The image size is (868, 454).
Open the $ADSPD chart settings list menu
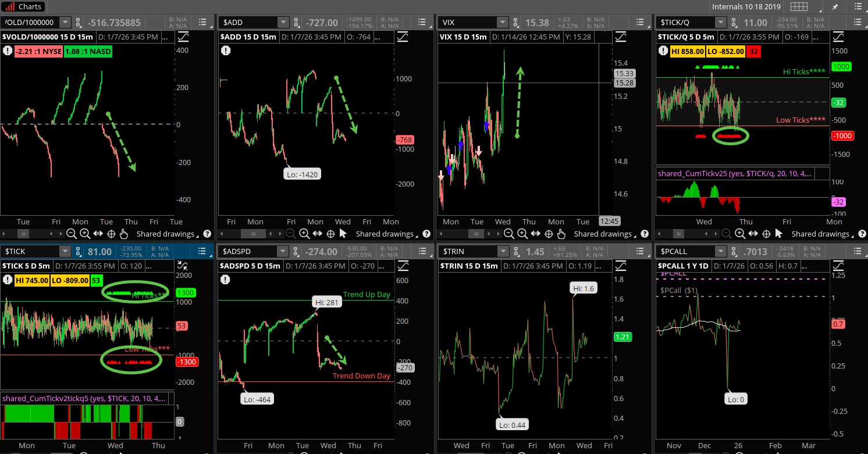click(420, 251)
